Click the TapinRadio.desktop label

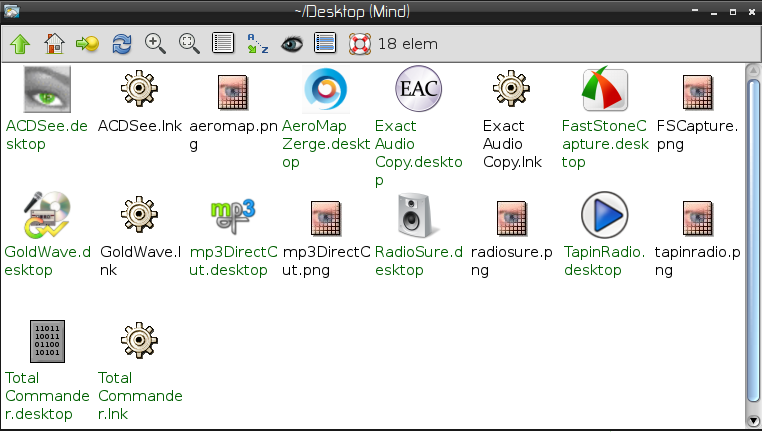[605, 261]
